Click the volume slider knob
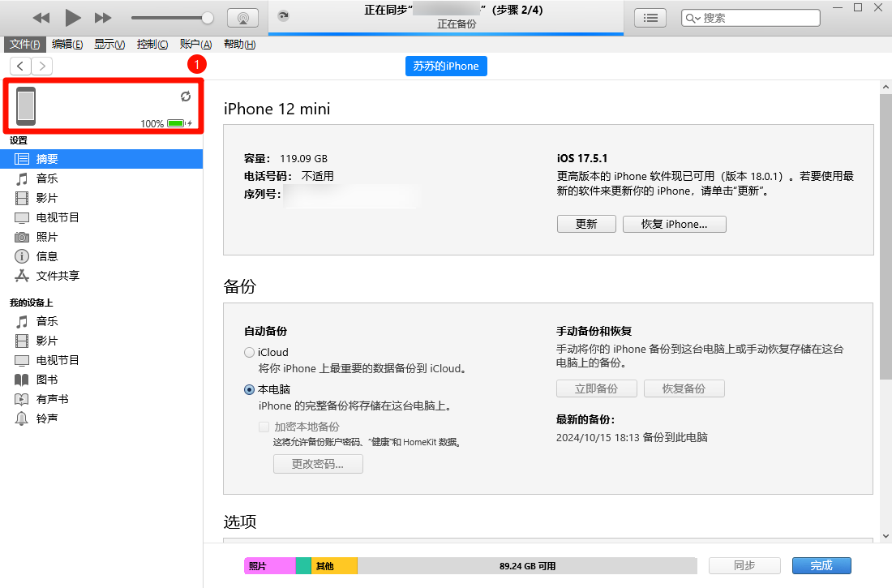The image size is (892, 588). (208, 18)
